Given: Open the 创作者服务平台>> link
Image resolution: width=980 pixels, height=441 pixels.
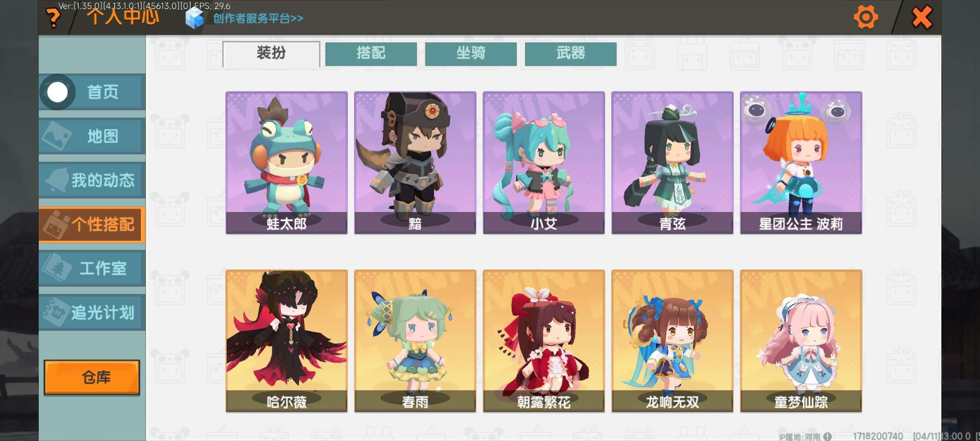Looking at the screenshot, I should point(258,18).
